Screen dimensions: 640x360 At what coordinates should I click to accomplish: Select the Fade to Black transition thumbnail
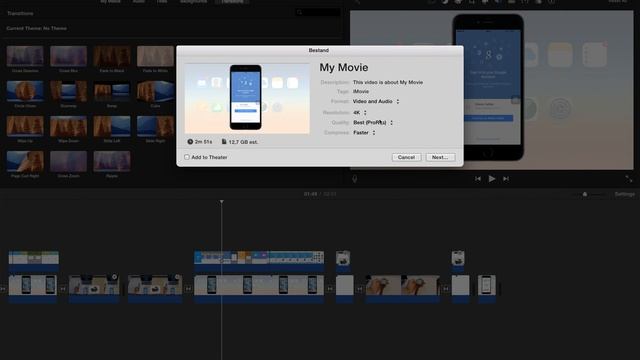coord(112,56)
